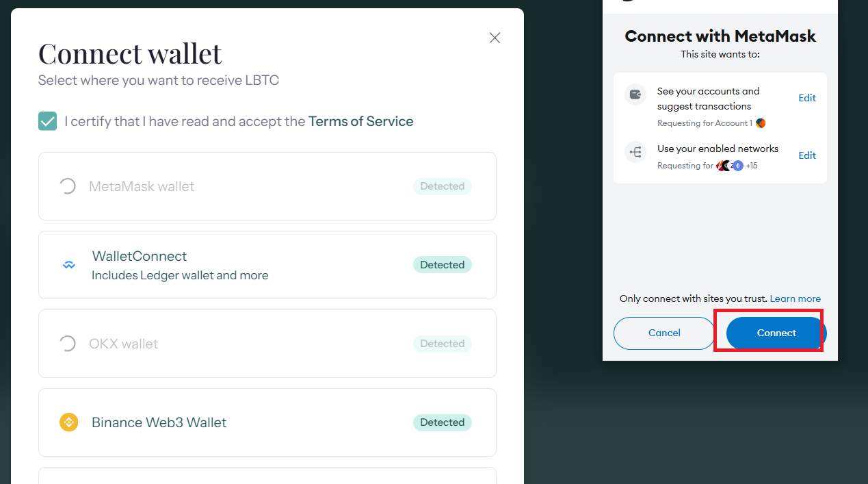The image size is (868, 484).
Task: Cancel the MetaMask connection request
Action: point(664,333)
